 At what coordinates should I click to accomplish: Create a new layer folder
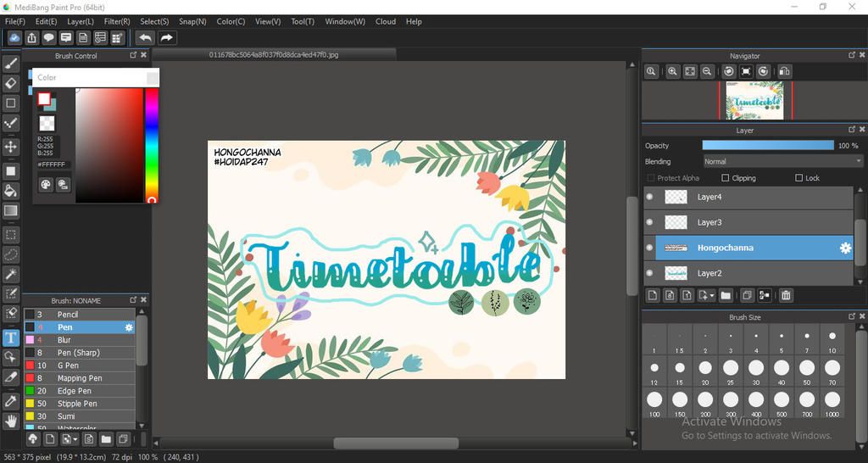pos(726,295)
